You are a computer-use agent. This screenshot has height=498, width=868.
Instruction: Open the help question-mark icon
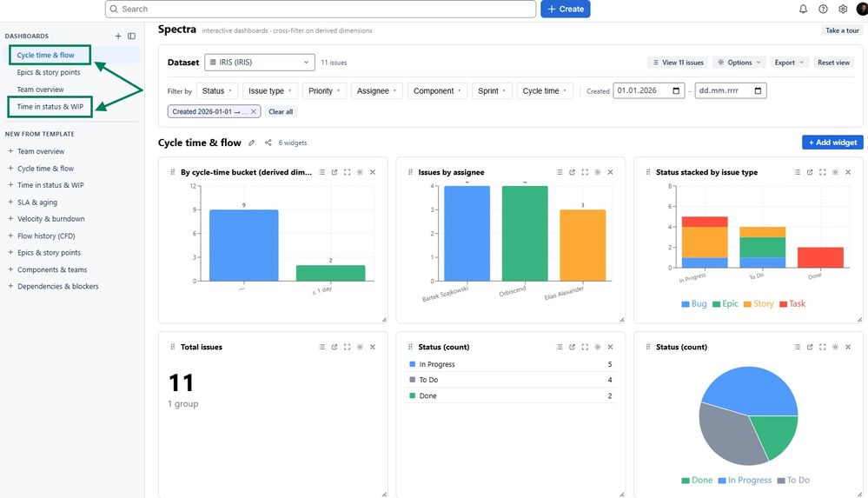[823, 9]
